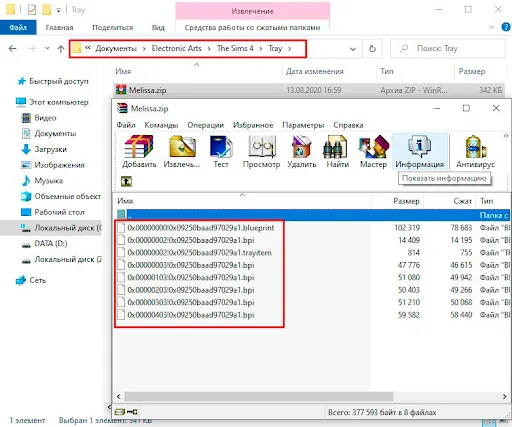Screen dimensions: 512x427
Task: Expand the hidden WinRAR toolbar overflow chevron
Action: coord(506,136)
